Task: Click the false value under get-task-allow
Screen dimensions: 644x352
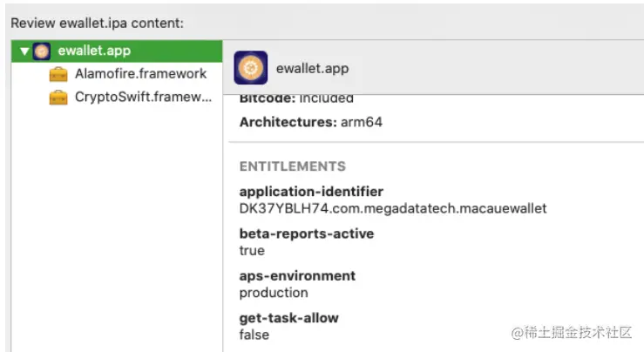Action: [x=254, y=335]
